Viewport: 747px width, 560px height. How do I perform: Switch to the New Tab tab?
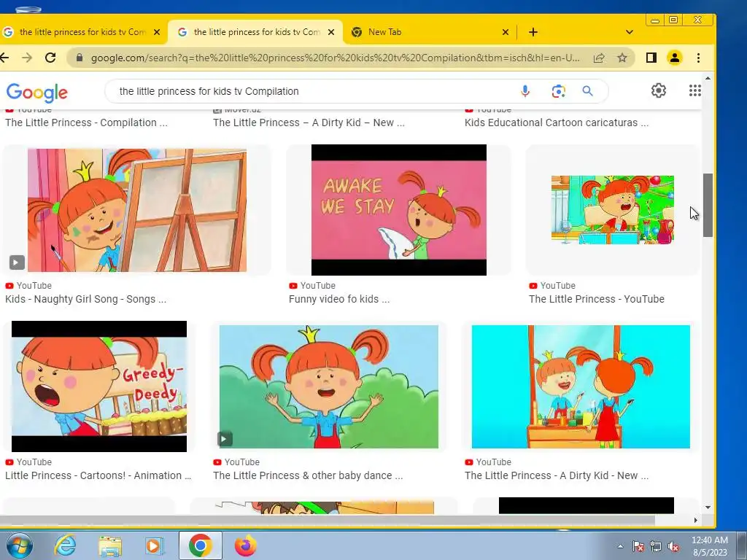coord(429,32)
